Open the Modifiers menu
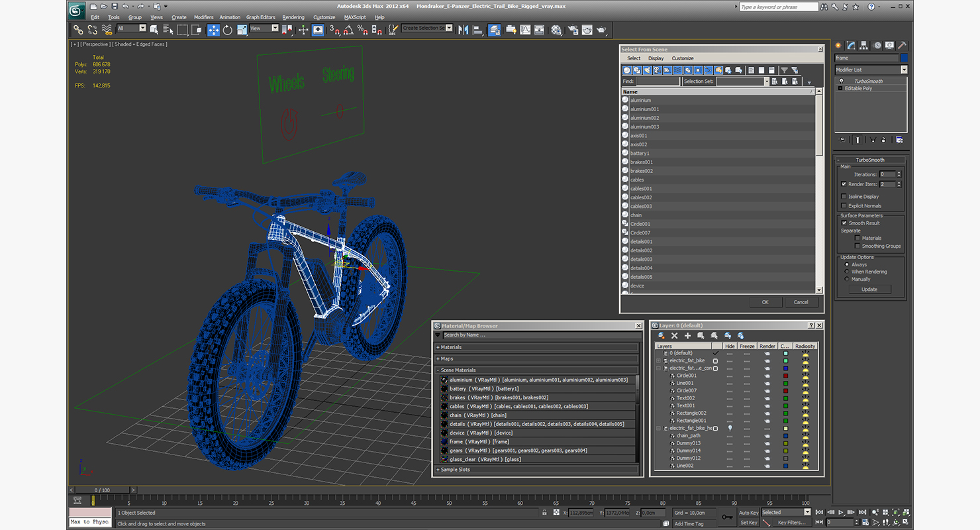The width and height of the screenshot is (980, 530). [203, 17]
